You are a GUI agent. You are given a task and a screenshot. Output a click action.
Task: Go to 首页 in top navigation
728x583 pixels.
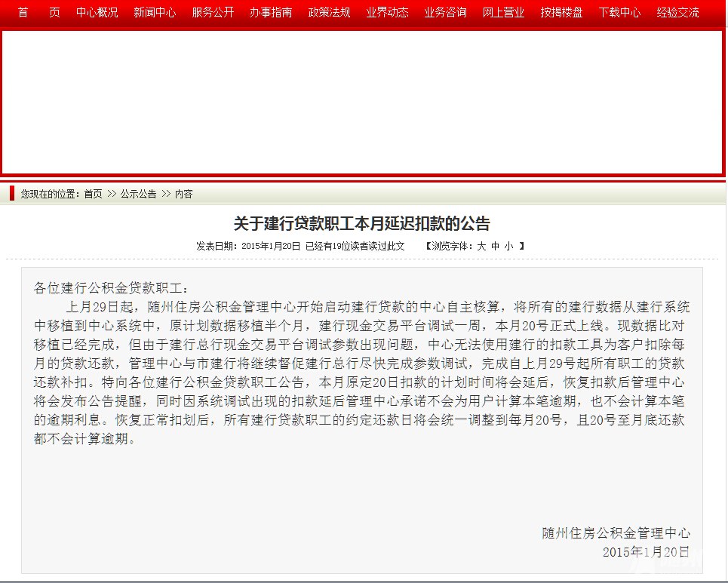pyautogui.click(x=38, y=13)
